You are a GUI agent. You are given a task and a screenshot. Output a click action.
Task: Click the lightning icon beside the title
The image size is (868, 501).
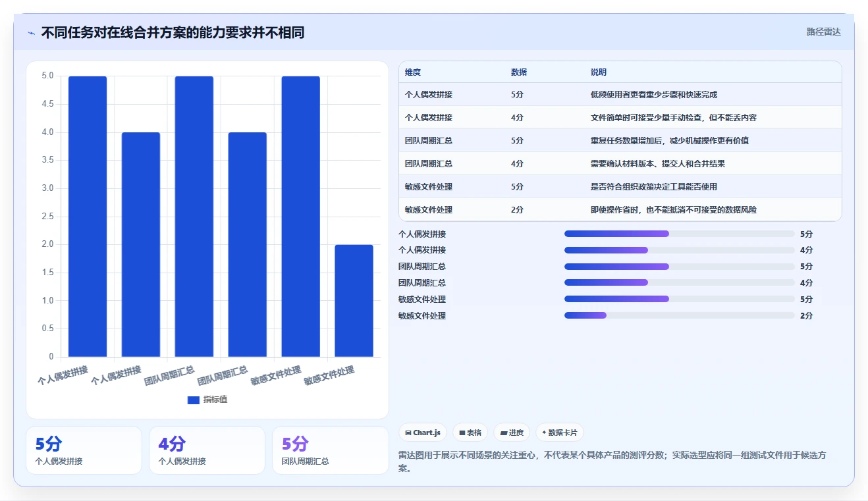point(31,33)
